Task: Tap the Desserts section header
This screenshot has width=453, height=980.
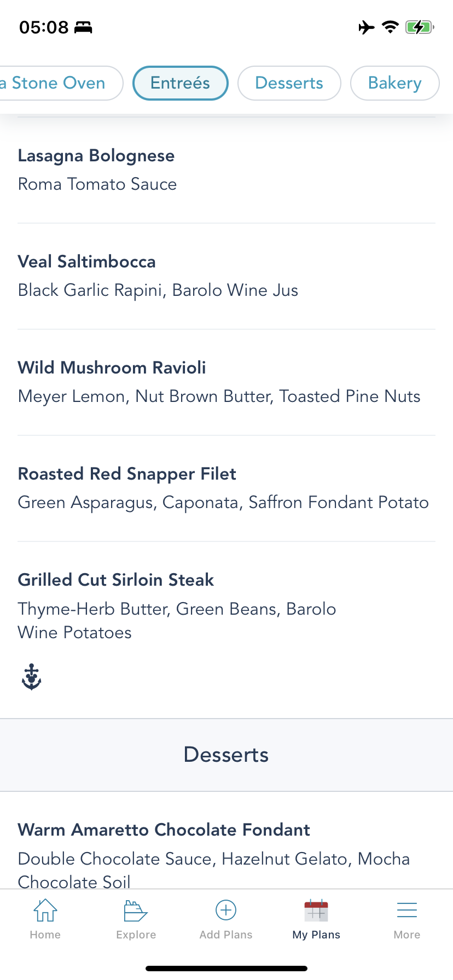Action: click(226, 755)
